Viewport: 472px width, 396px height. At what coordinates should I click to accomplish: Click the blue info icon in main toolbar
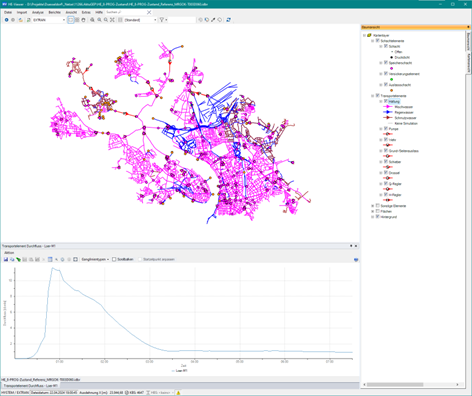point(6,20)
